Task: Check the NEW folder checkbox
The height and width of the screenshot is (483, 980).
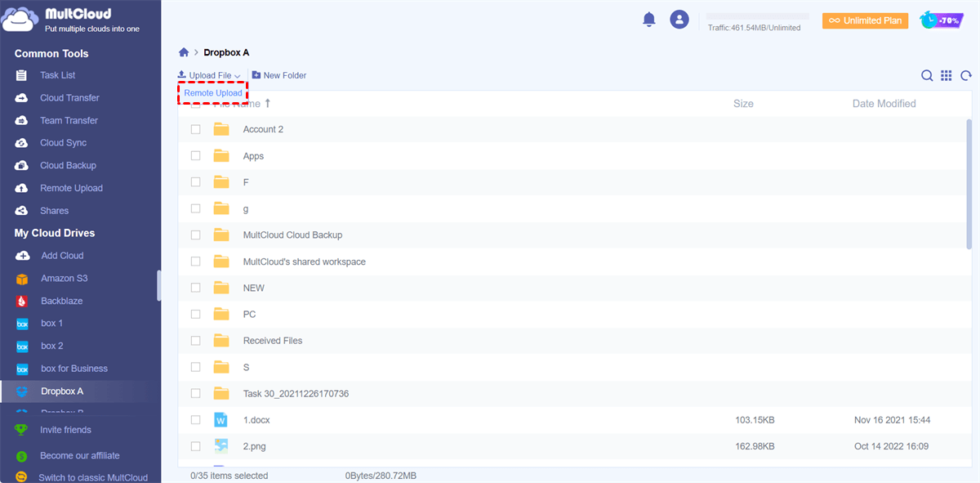Action: point(195,288)
